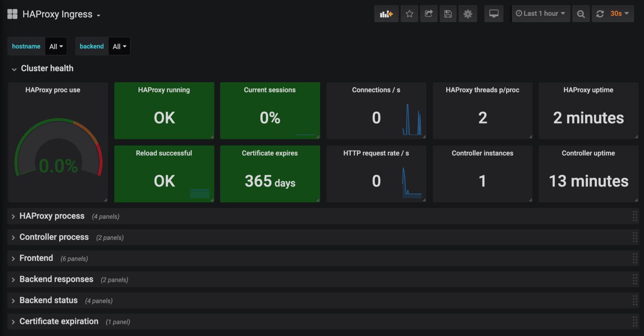The width and height of the screenshot is (644, 336).
Task: Click the HTTP request rate sparkline graph
Action: [x=412, y=183]
